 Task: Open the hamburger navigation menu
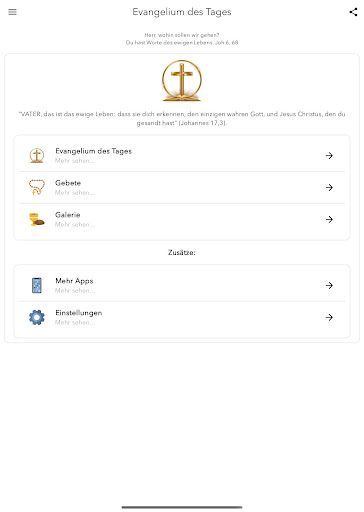pos(12,12)
